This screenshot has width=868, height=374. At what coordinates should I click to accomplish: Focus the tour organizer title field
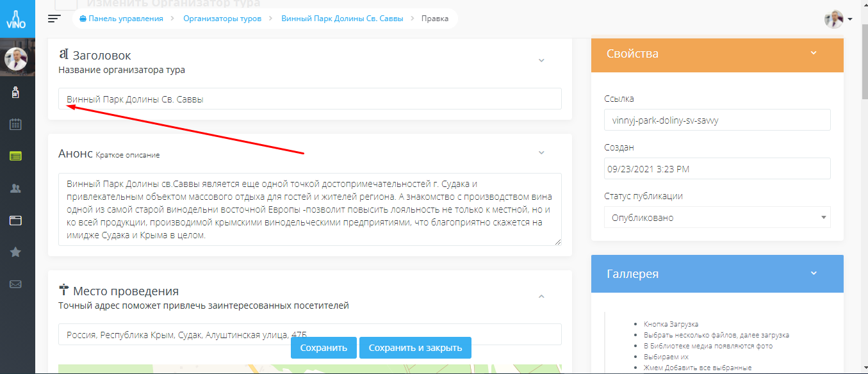[310, 99]
